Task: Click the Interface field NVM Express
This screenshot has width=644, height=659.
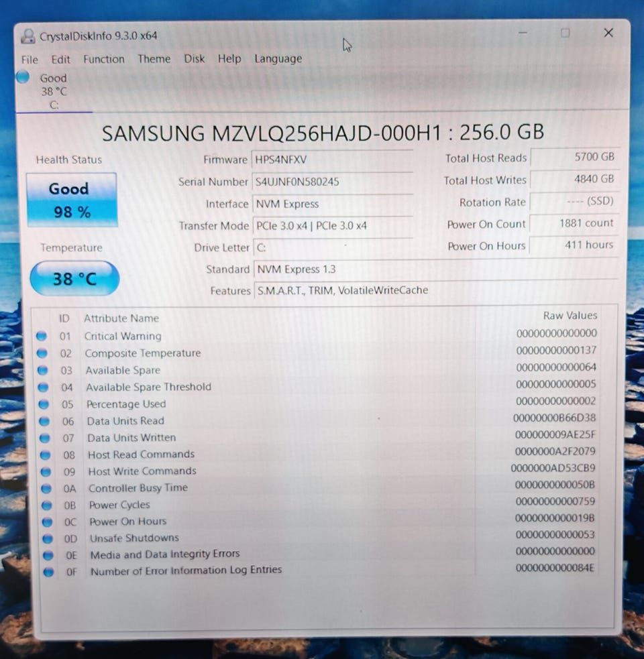Action: click(333, 204)
